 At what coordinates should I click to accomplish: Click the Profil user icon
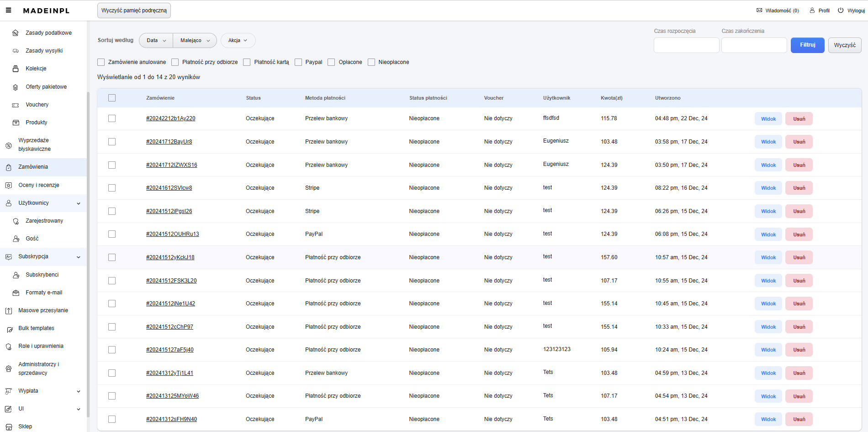pos(812,11)
